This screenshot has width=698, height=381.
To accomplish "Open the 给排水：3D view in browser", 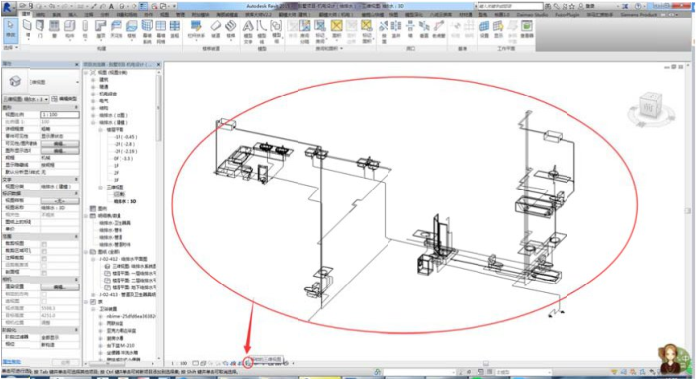I will point(125,202).
